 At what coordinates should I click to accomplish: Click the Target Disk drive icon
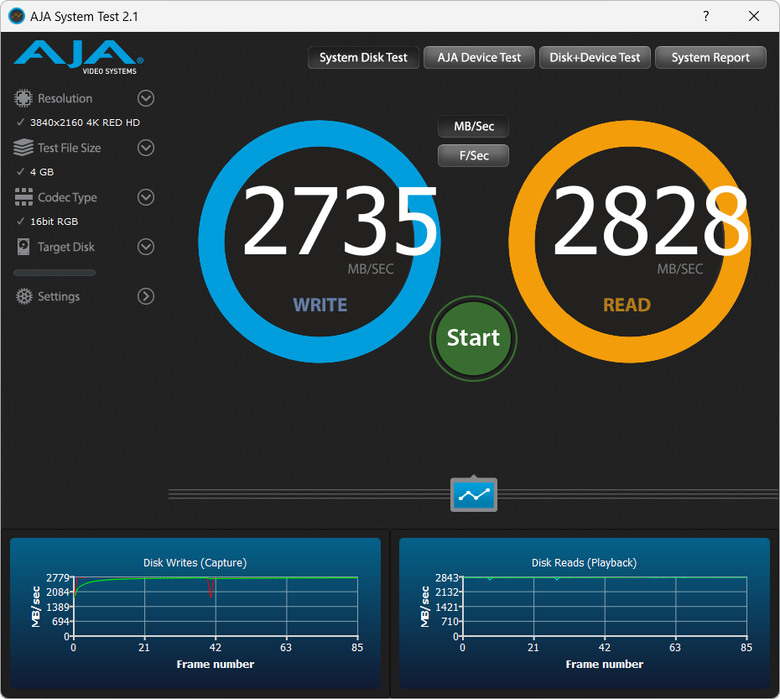(x=23, y=247)
